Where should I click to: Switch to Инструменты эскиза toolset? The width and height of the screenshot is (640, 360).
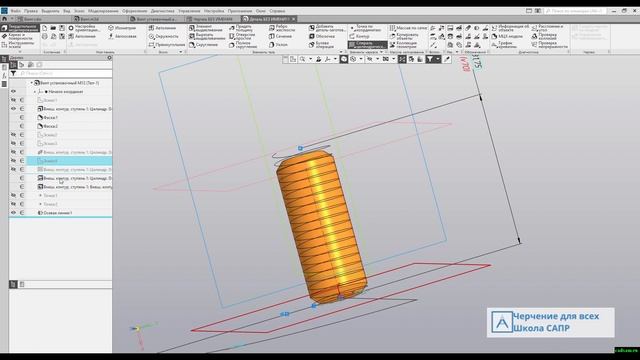click(x=20, y=44)
